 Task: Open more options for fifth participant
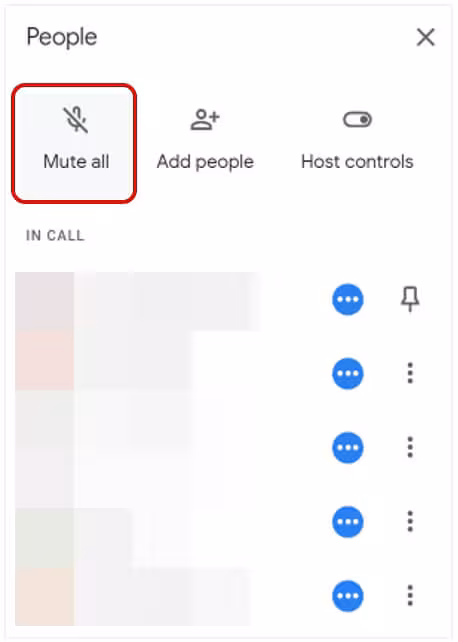[x=410, y=595]
